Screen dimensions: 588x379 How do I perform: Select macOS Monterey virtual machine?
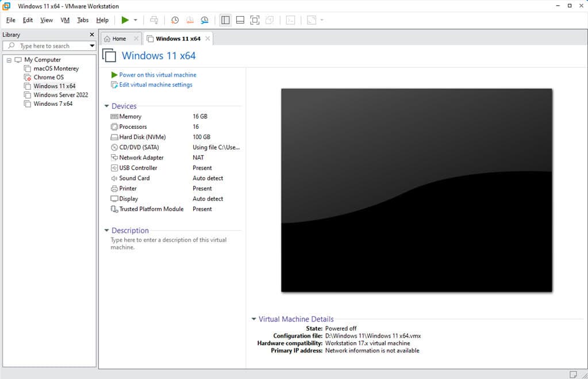56,68
